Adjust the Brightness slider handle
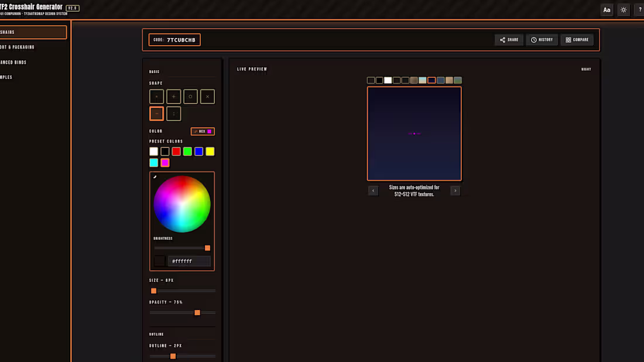 207,248
